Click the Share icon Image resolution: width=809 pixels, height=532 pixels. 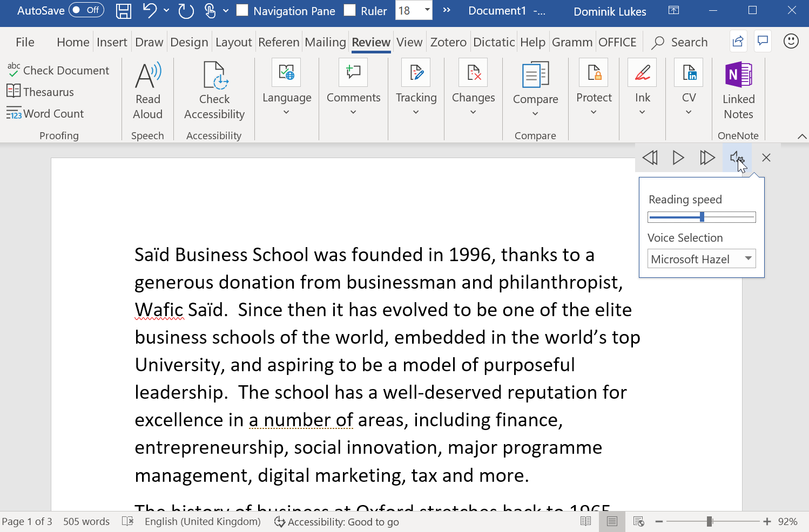tap(738, 42)
